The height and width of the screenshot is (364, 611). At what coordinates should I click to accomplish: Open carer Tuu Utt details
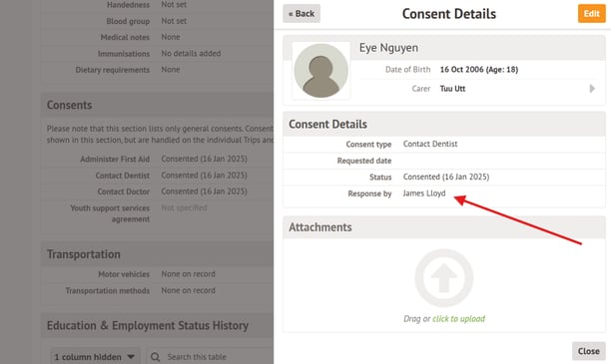coord(452,89)
